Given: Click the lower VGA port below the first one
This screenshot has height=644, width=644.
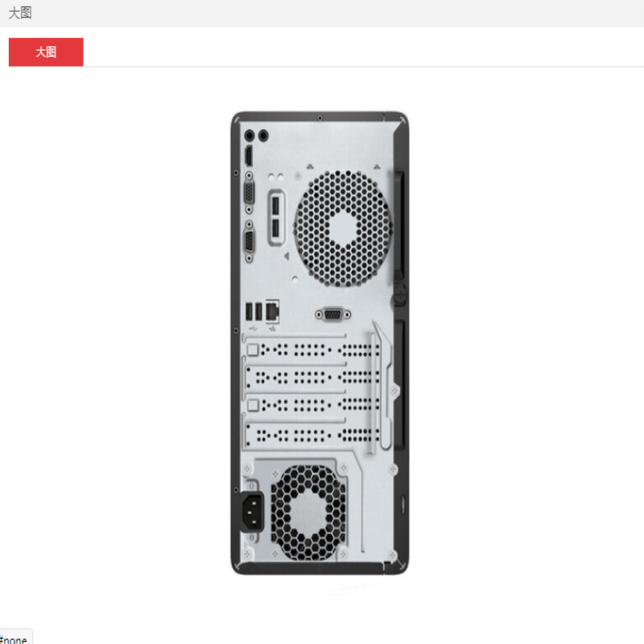Looking at the screenshot, I should pos(249,242).
